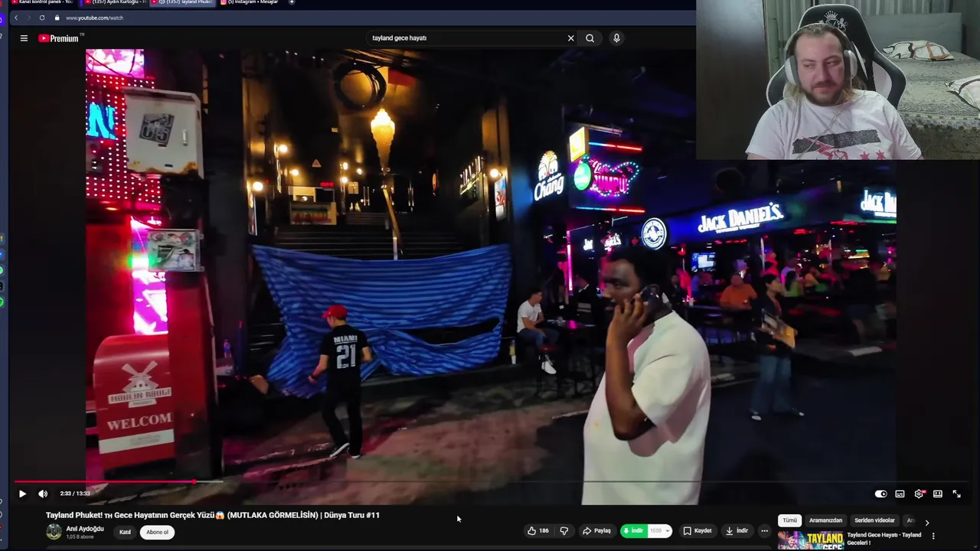The height and width of the screenshot is (551, 980).
Task: Subscribe using the Abone ol button
Action: 157,532
